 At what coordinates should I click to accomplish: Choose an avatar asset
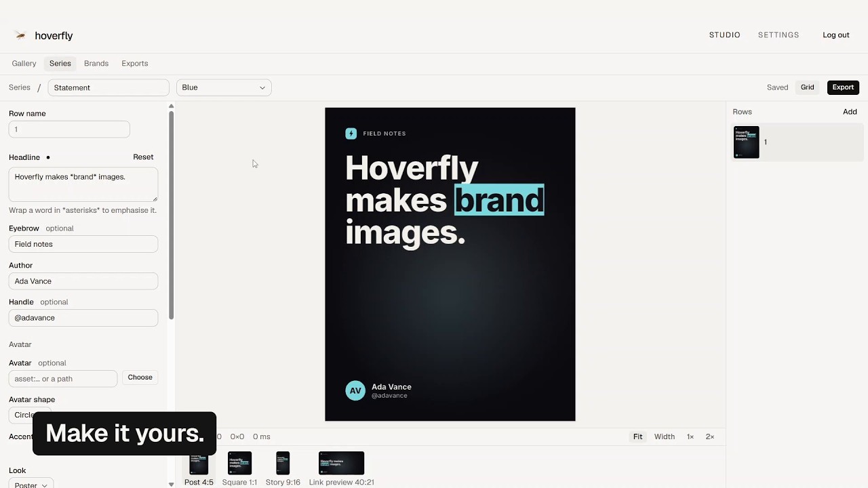(x=140, y=378)
